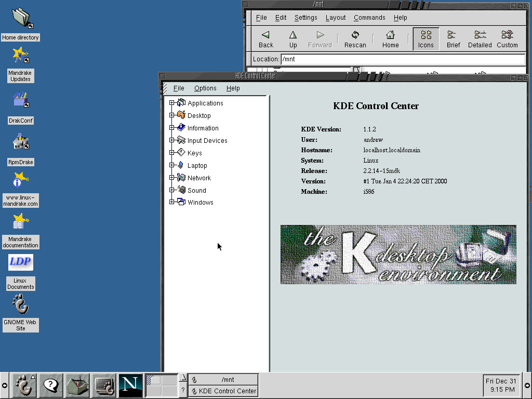
Task: Click inside the Location input field
Action: (364, 59)
